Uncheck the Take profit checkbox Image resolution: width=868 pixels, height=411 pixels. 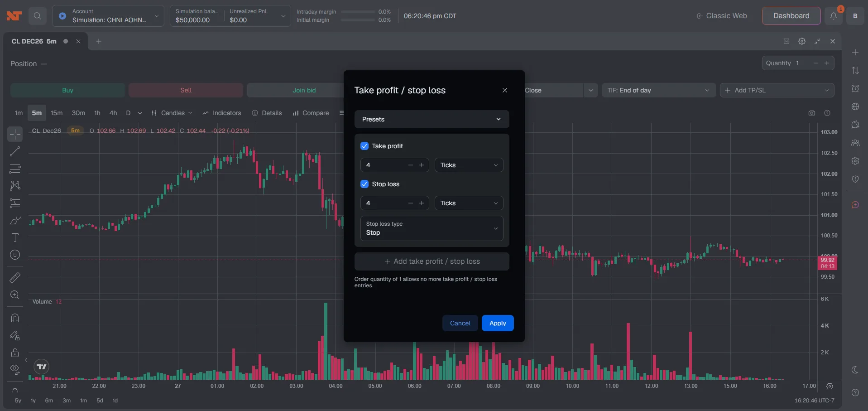click(364, 146)
